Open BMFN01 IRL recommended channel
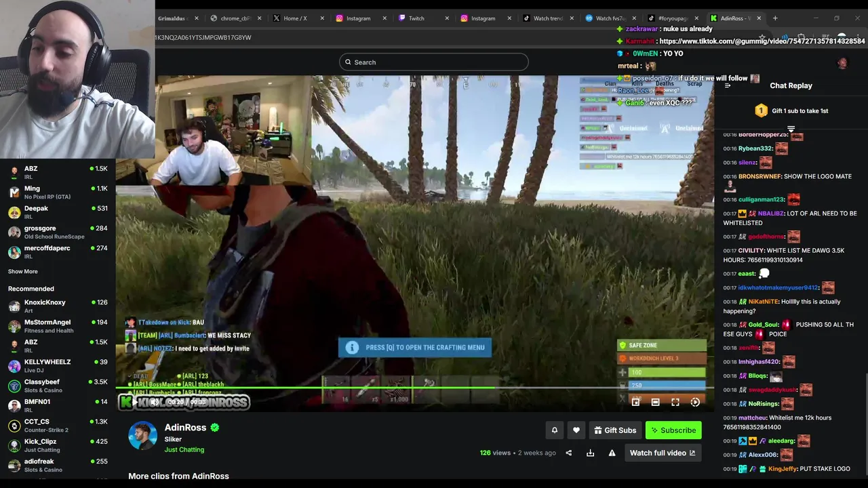 pyautogui.click(x=58, y=405)
